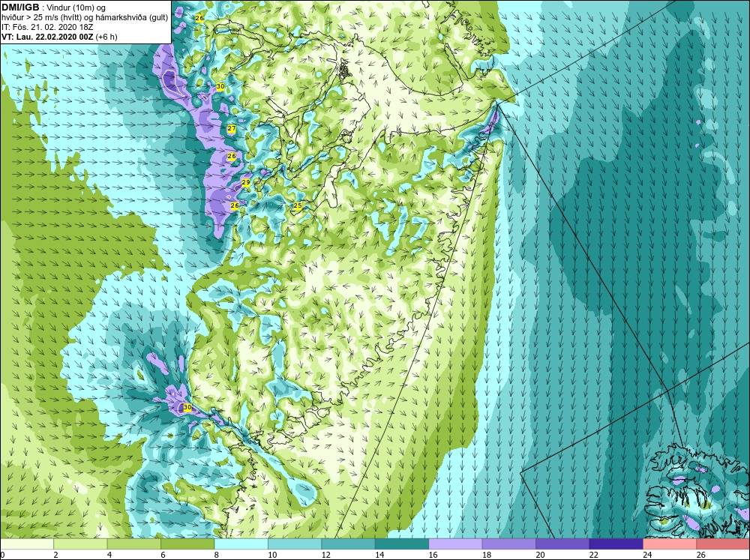Pick the 12–14 m/s teal legend swatch

pyautogui.click(x=348, y=544)
